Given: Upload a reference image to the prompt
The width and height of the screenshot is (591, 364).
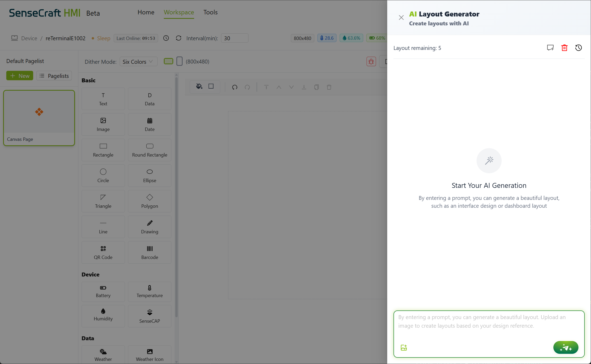Looking at the screenshot, I should tap(404, 348).
